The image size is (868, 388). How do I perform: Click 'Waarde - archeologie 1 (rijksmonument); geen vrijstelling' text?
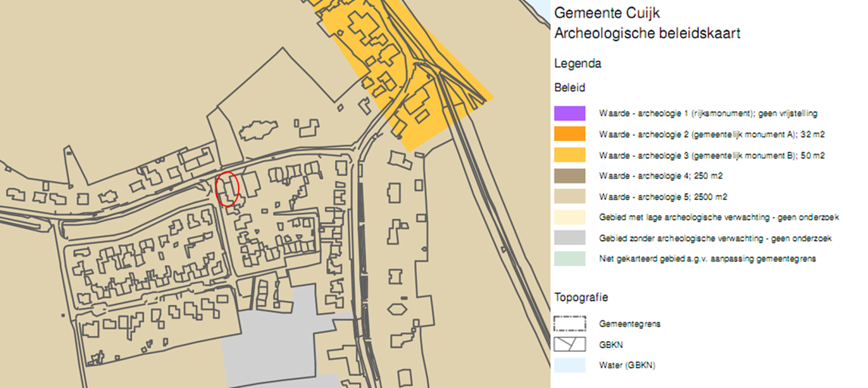708,114
